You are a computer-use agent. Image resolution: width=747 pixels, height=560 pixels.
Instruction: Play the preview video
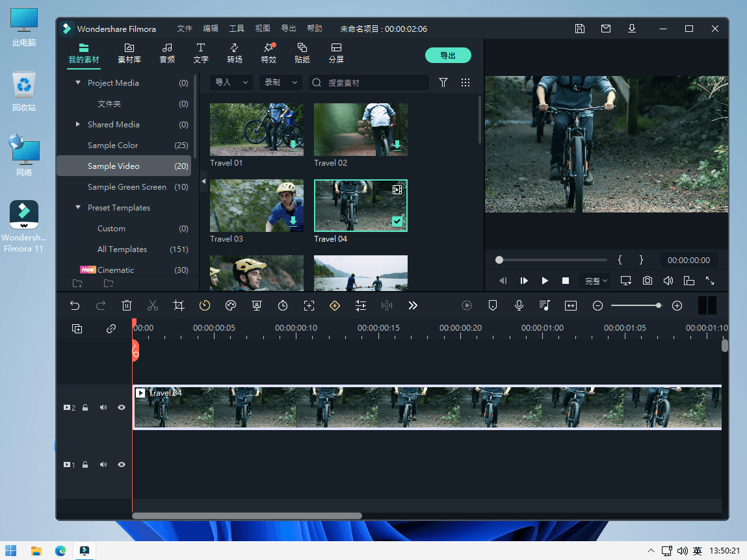[x=545, y=281]
